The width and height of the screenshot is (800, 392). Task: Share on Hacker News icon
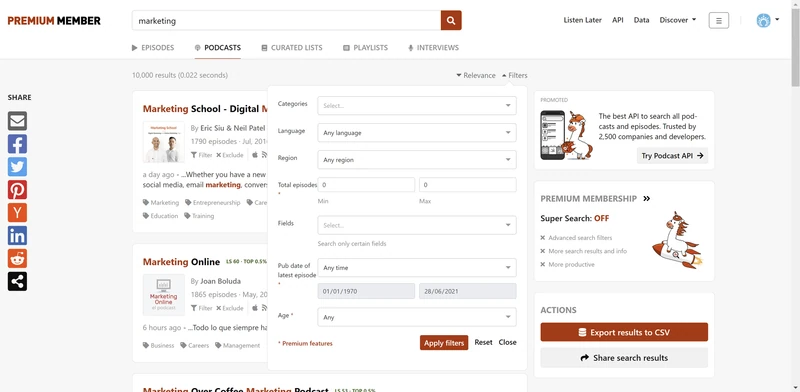17,213
